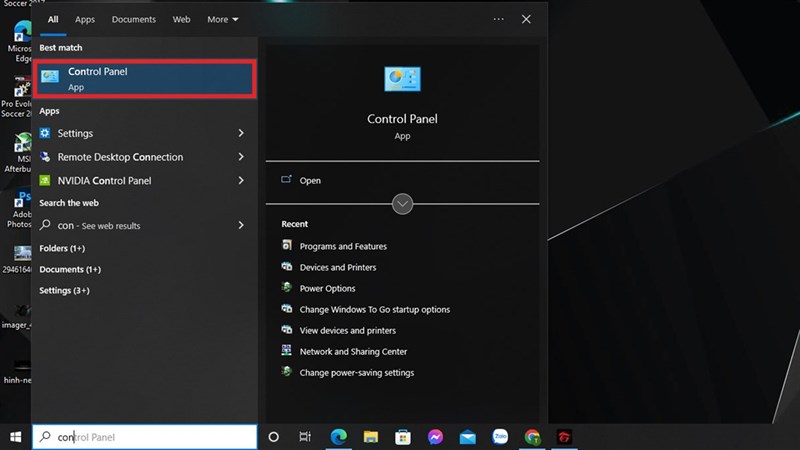Switch to the Documents tab

pos(134,19)
